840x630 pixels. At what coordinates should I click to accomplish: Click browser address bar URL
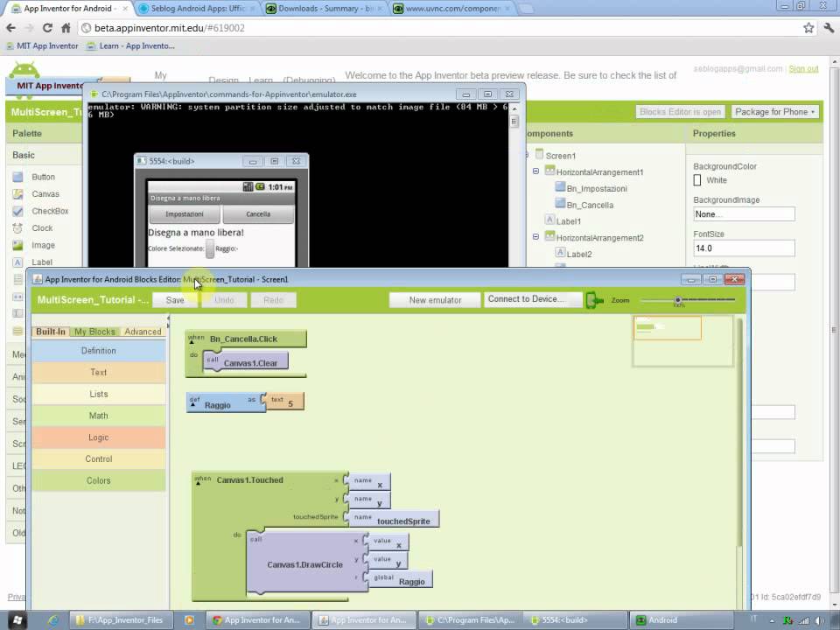169,28
